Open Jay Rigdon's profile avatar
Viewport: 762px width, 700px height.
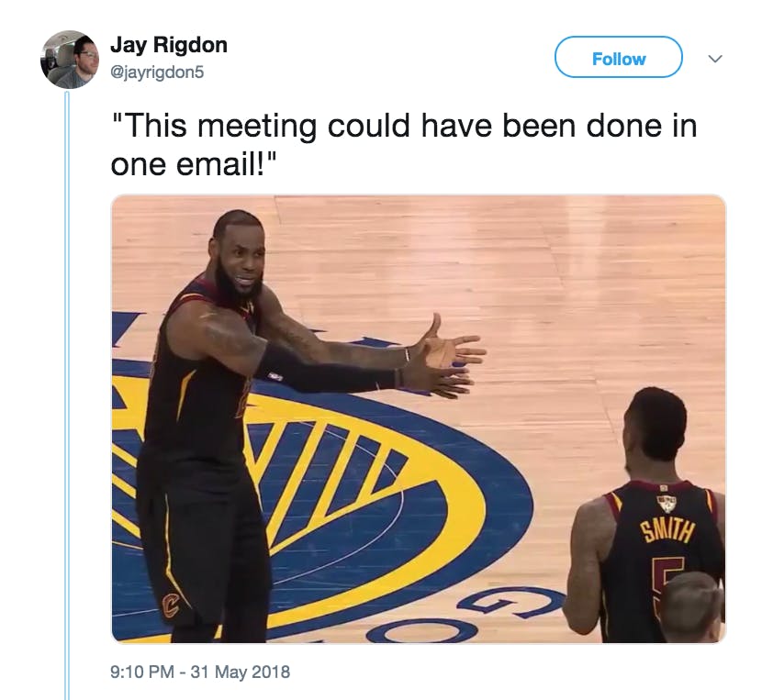coord(70,60)
